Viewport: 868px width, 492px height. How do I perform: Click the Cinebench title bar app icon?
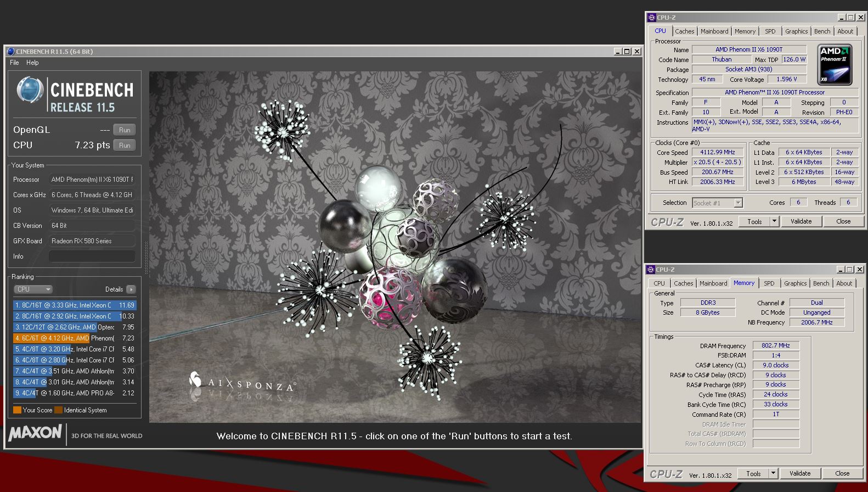10,51
